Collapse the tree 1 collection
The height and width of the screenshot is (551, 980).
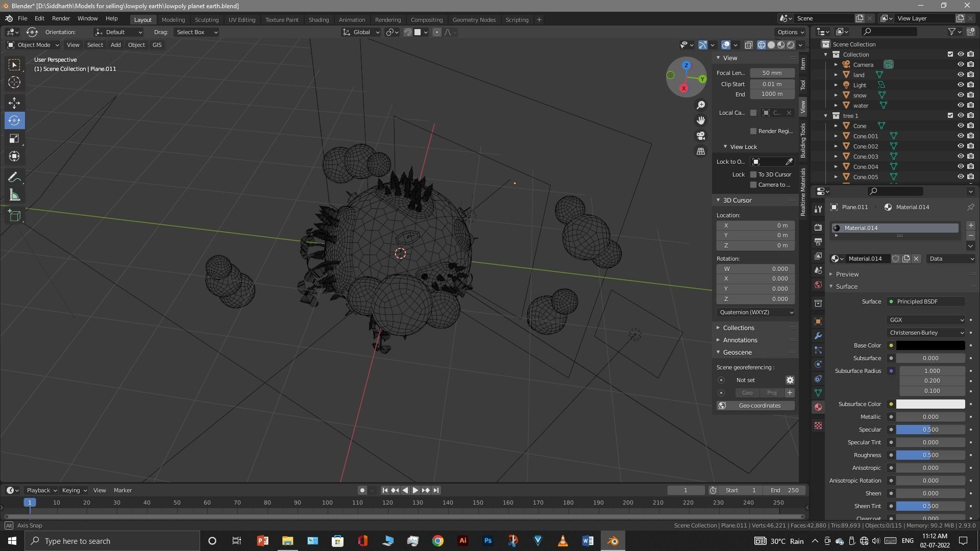coord(825,116)
